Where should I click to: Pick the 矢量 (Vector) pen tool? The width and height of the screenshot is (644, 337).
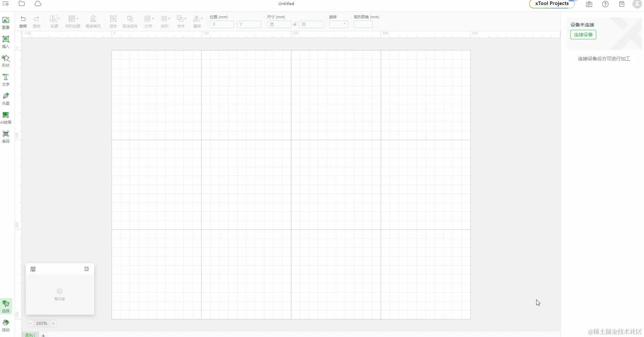pyautogui.click(x=6, y=99)
